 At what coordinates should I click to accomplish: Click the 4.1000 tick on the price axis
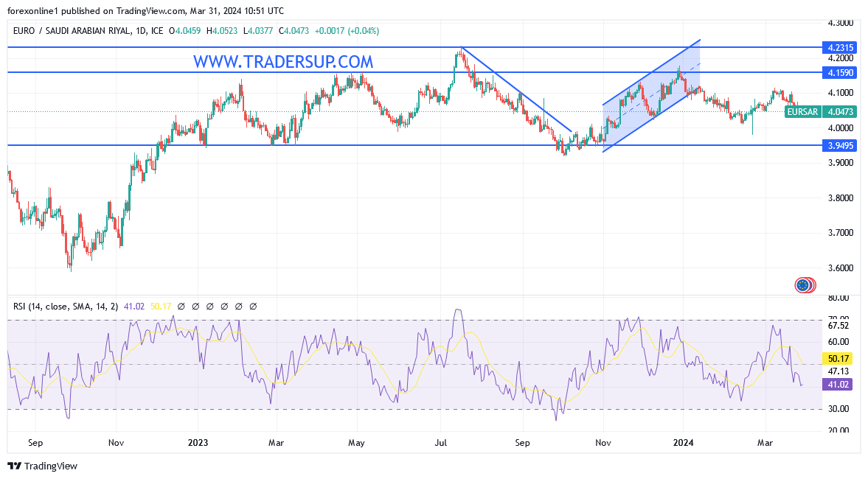point(840,93)
